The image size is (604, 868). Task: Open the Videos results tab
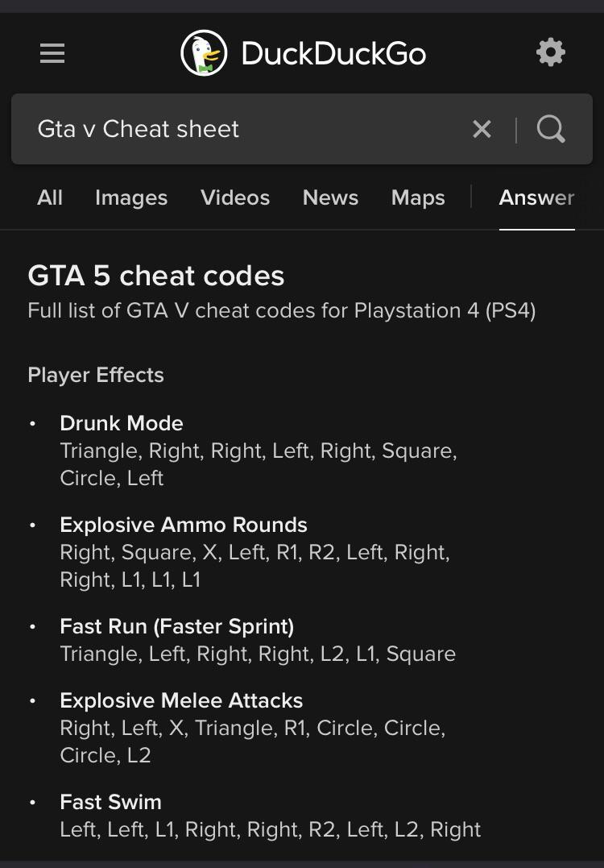pos(235,197)
